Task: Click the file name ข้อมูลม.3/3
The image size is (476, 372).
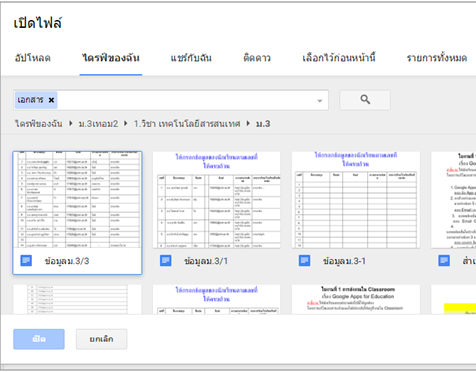Action: click(x=67, y=261)
